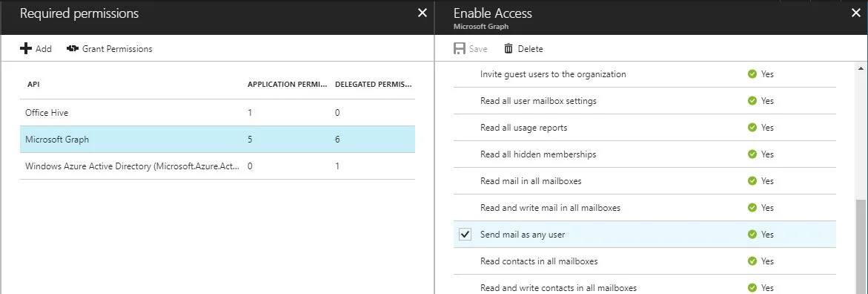The width and height of the screenshot is (868, 294).
Task: Select Read contacts in all mailboxes permission
Action: (x=644, y=261)
